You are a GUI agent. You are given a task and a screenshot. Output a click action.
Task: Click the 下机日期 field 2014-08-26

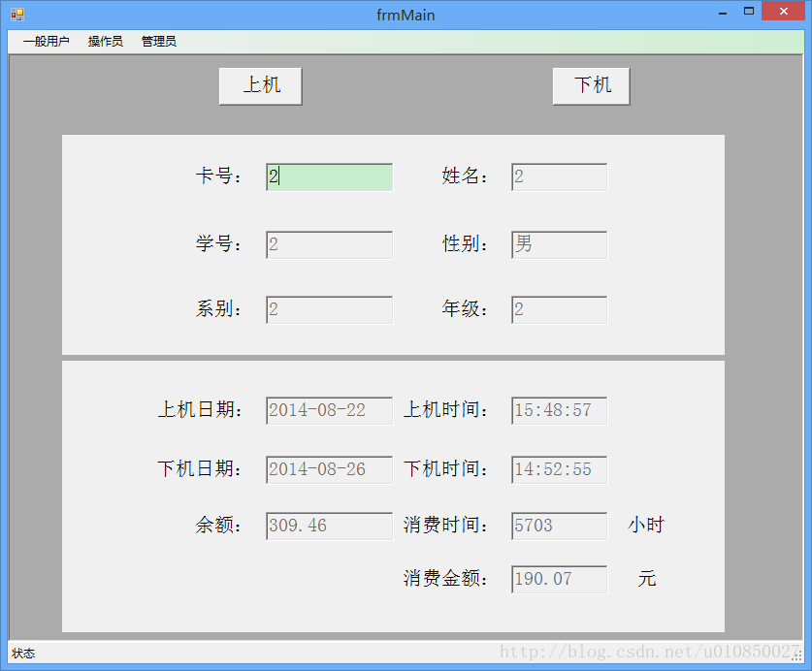(329, 470)
